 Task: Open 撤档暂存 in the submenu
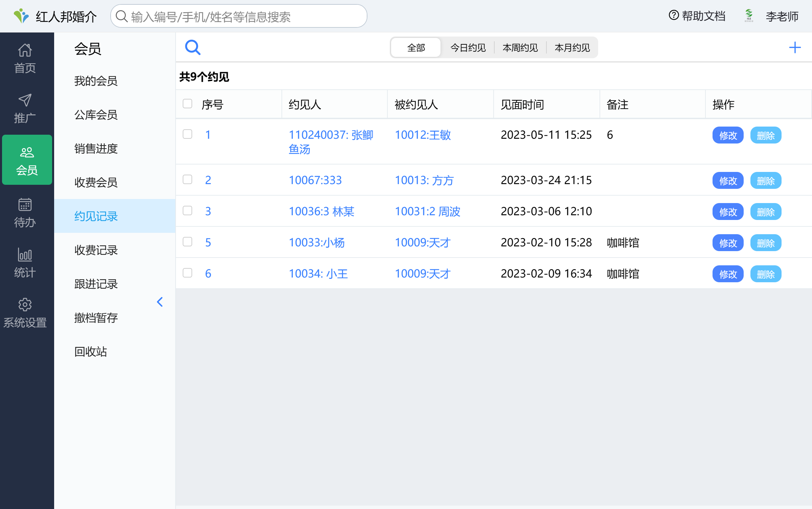point(115,318)
